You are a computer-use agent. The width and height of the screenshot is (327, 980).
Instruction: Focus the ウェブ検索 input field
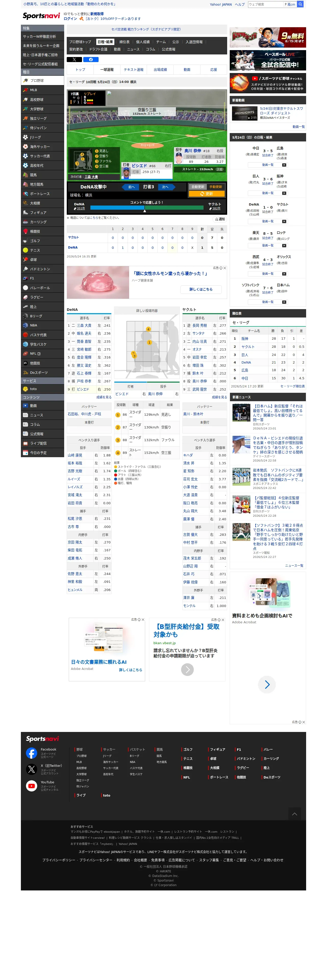coord(266,4)
